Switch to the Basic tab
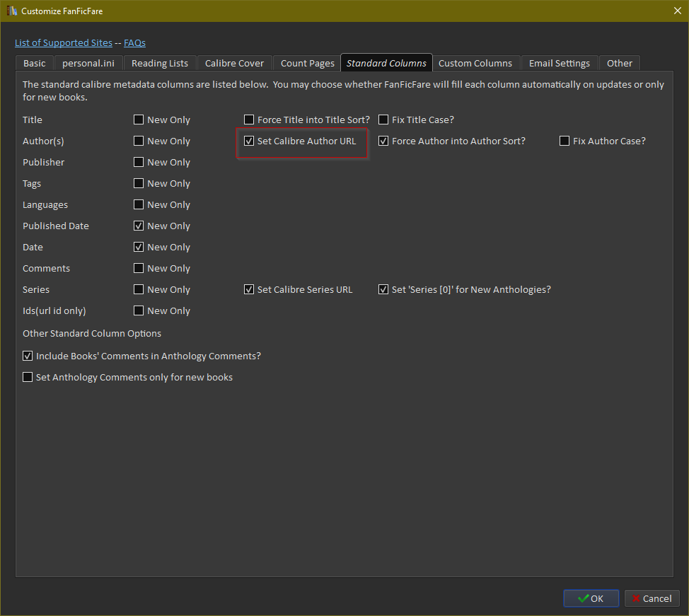The height and width of the screenshot is (616, 689). [34, 63]
